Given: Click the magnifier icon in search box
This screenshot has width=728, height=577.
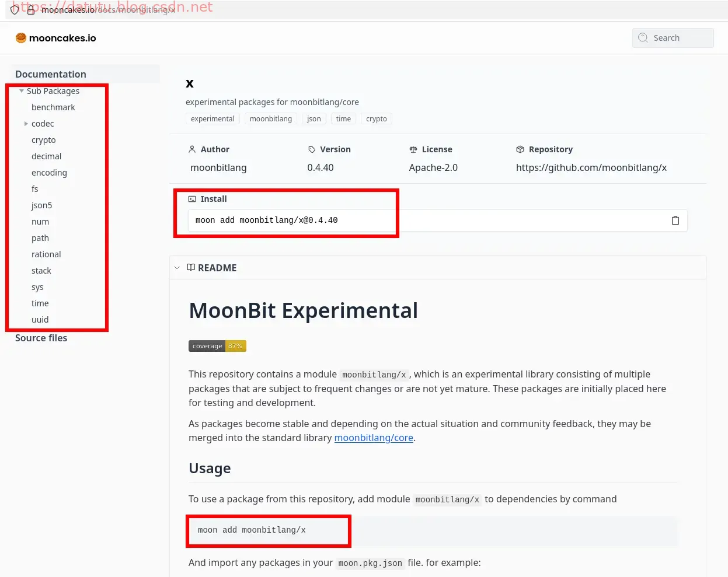Looking at the screenshot, I should [x=643, y=38].
